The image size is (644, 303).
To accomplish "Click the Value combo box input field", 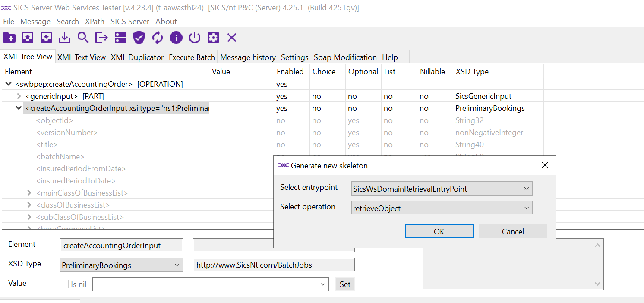I will tap(206, 284).
